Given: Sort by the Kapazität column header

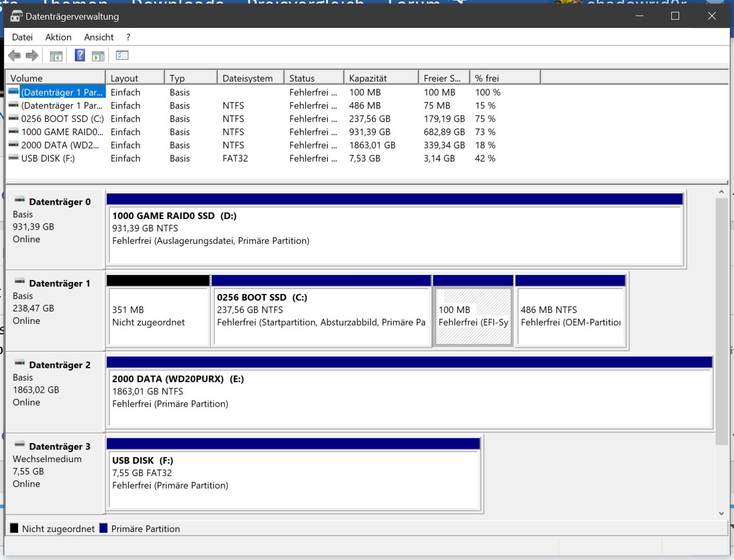Looking at the screenshot, I should pos(381,78).
